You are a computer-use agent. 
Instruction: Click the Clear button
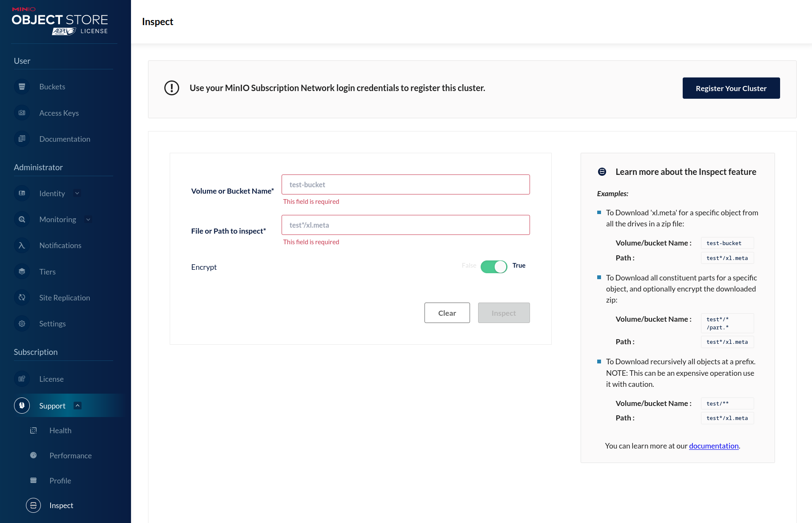447,313
